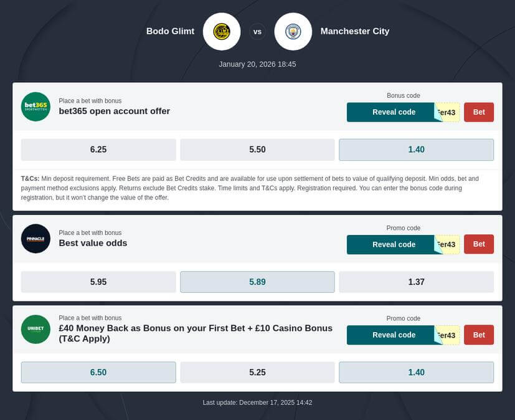Reveal the Pinnacle promo code
Viewport: 515px width, 420px height.
[x=394, y=244]
